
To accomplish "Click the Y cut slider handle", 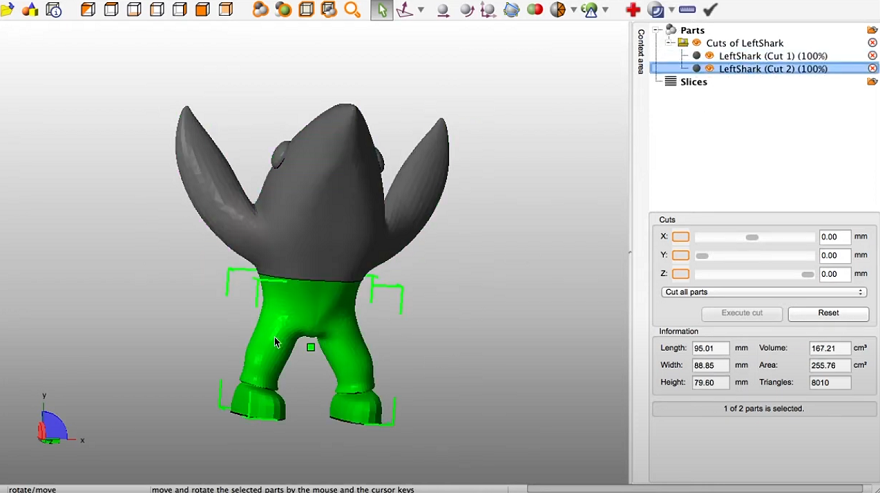I will click(702, 256).
